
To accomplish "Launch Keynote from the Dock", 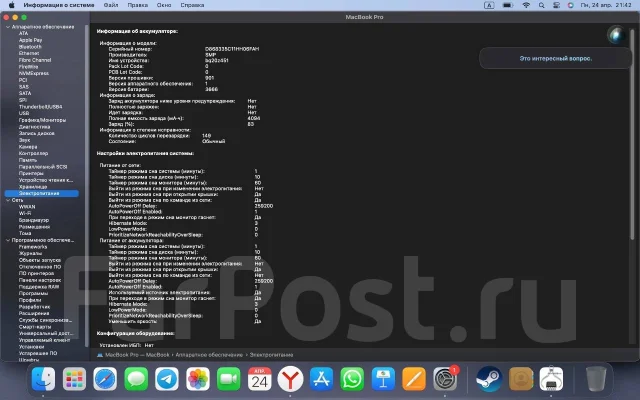I will tap(383, 379).
